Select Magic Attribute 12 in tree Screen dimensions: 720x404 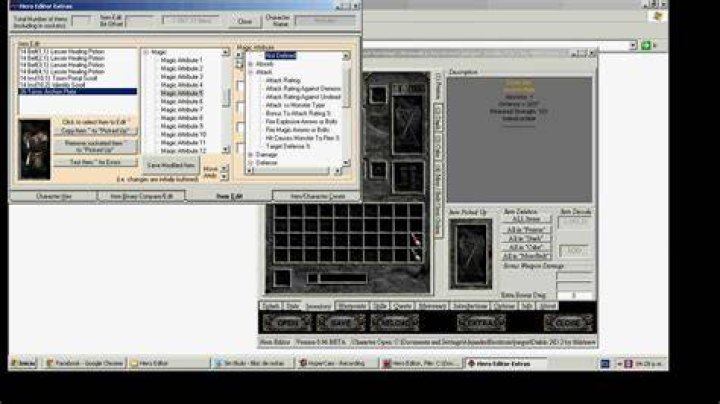point(183,151)
